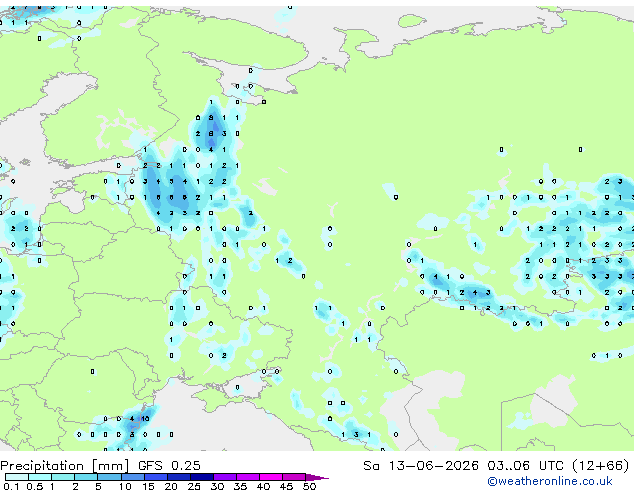This screenshot has height=490, width=634.
Task: Click the 'Sa 13-06-2026' date text
Action: click(421, 466)
